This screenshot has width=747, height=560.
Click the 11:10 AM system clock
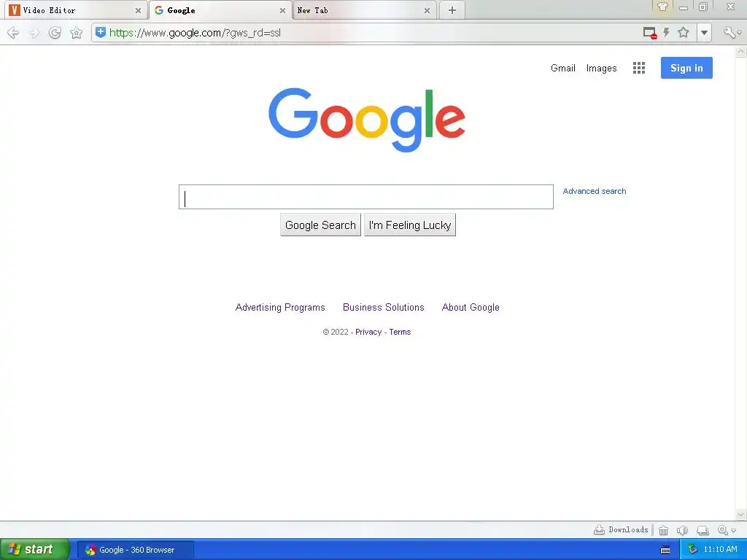tap(720, 550)
